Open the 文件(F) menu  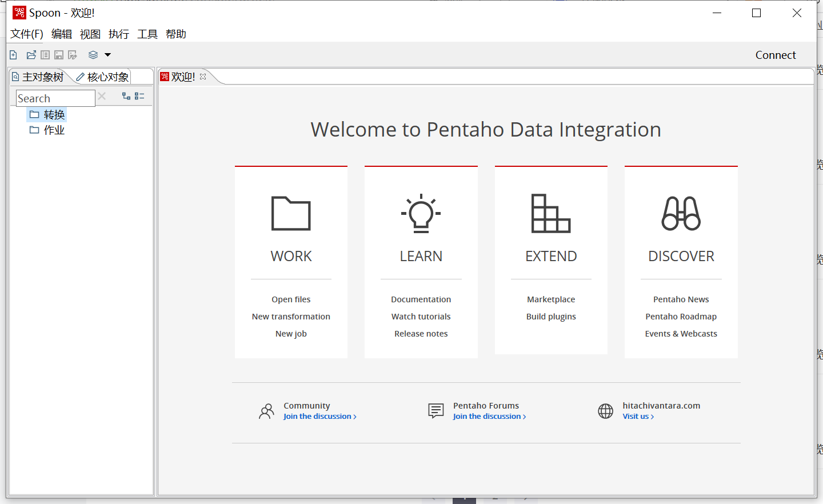[x=27, y=34]
